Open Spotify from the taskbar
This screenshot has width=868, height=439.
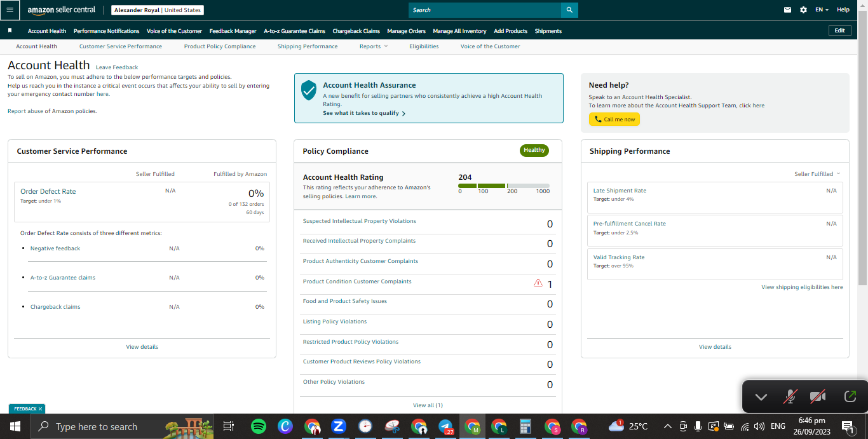259,426
